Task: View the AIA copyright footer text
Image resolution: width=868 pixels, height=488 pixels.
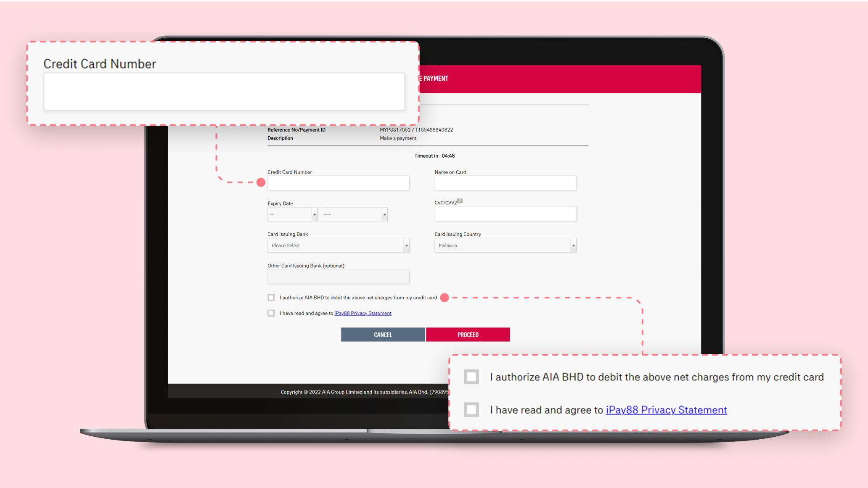Action: pos(365,391)
